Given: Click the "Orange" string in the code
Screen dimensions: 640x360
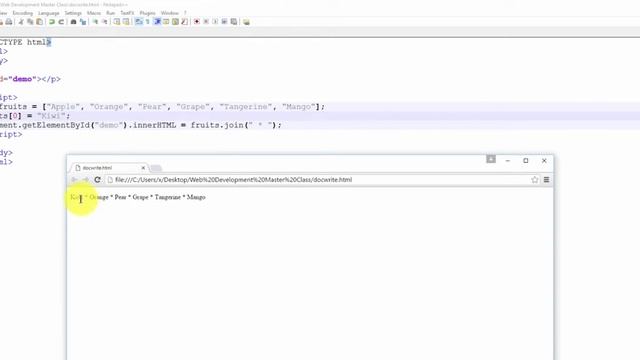Looking at the screenshot, I should pos(108,107).
